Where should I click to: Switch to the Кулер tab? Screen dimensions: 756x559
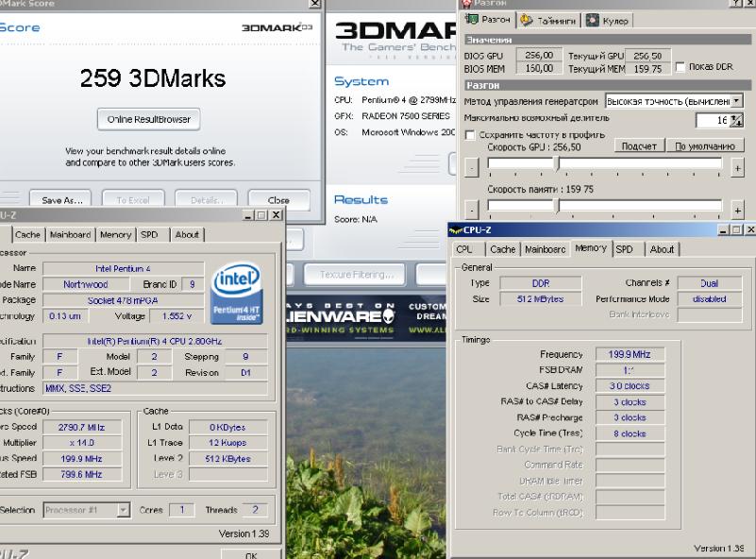(608, 20)
